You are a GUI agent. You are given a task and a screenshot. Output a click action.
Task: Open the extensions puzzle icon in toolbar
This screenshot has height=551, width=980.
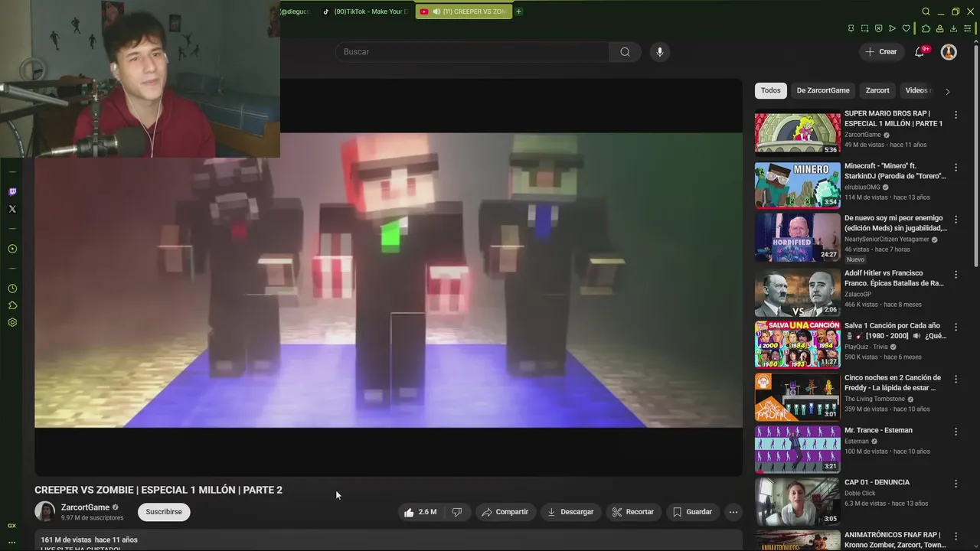tap(926, 28)
